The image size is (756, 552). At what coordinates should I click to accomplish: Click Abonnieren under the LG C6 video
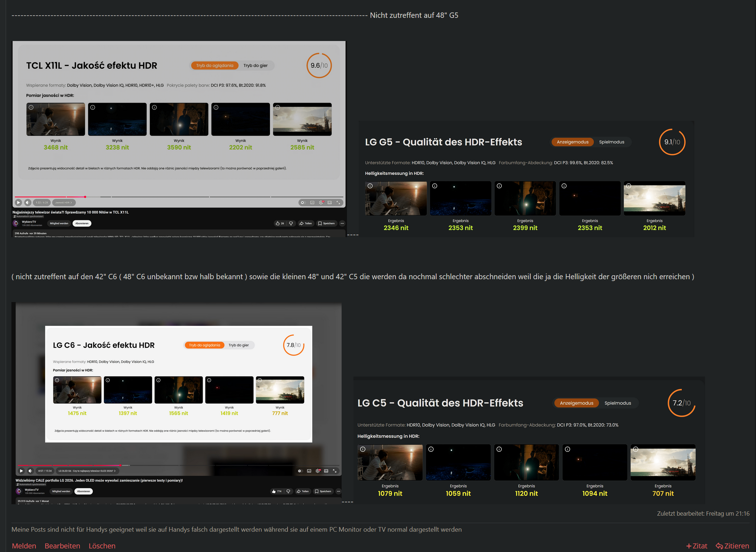pyautogui.click(x=83, y=491)
